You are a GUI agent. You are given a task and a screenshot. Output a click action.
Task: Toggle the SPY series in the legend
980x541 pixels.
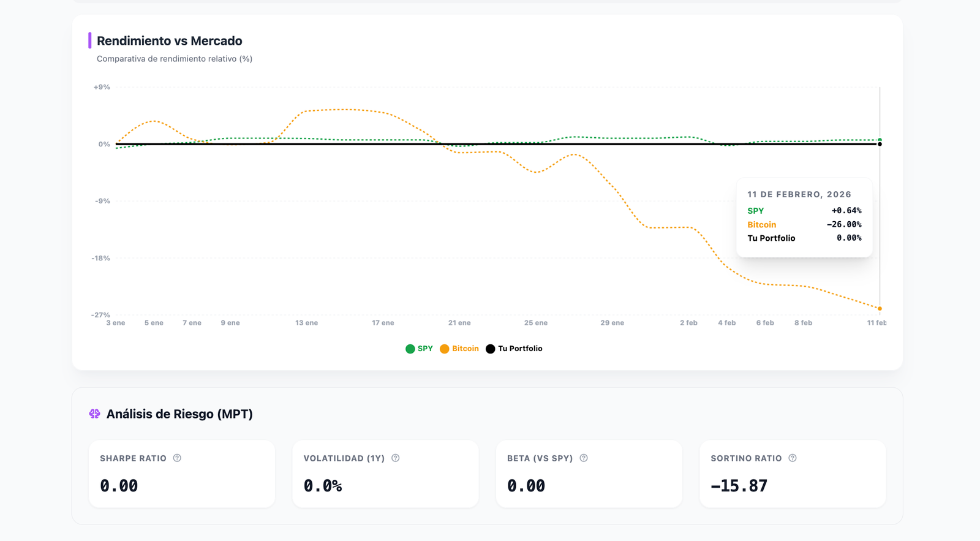[420, 349]
